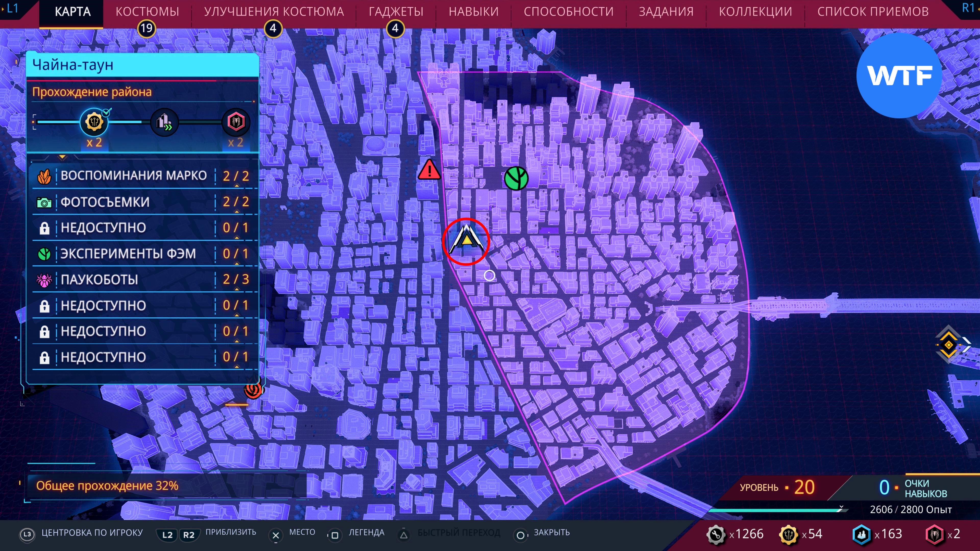The width and height of the screenshot is (980, 551).
Task: Select the pink spider-bot icon for ПАУКОБОТЫ
Action: (44, 280)
